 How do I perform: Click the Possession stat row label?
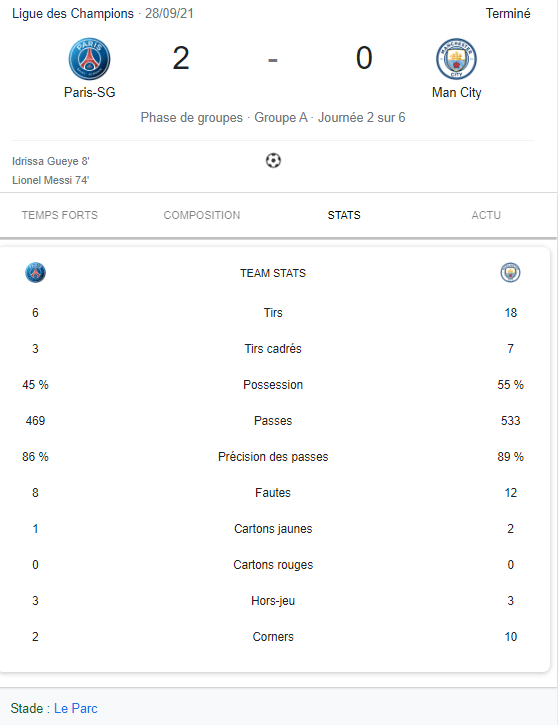pos(273,385)
